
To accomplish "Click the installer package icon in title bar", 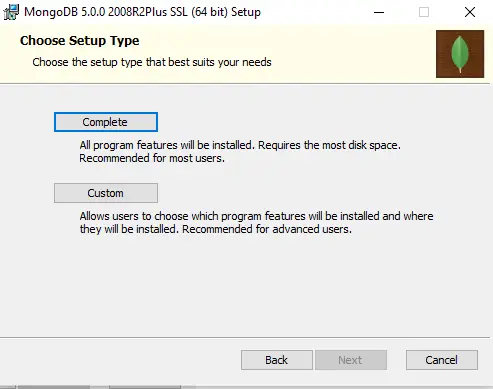I will pos(11,13).
